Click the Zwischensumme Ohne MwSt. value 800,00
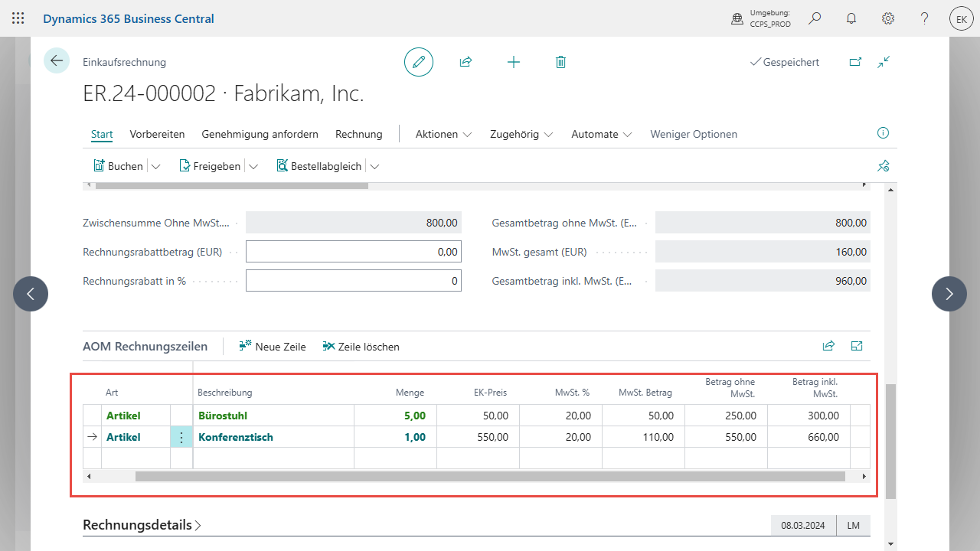 pyautogui.click(x=354, y=223)
